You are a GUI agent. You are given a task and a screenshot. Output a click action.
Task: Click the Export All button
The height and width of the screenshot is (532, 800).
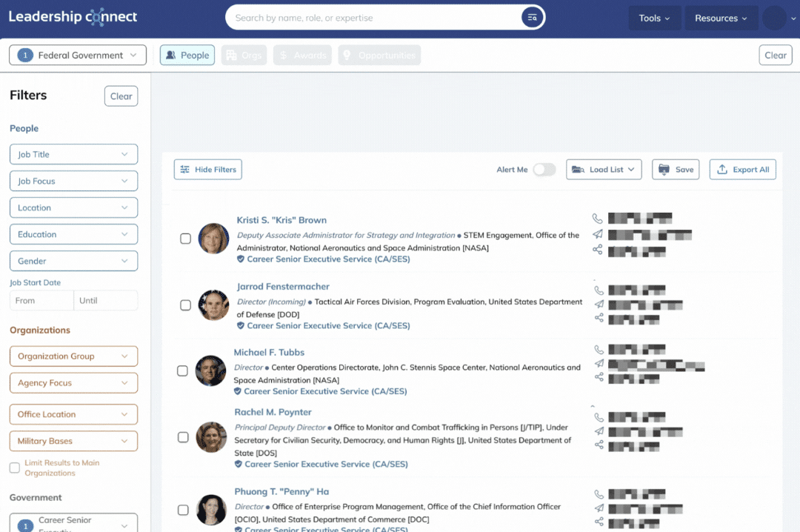[x=742, y=170]
